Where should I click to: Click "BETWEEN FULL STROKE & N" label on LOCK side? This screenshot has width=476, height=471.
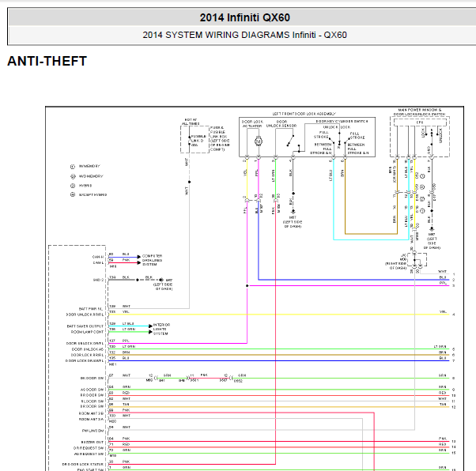[x=357, y=149]
